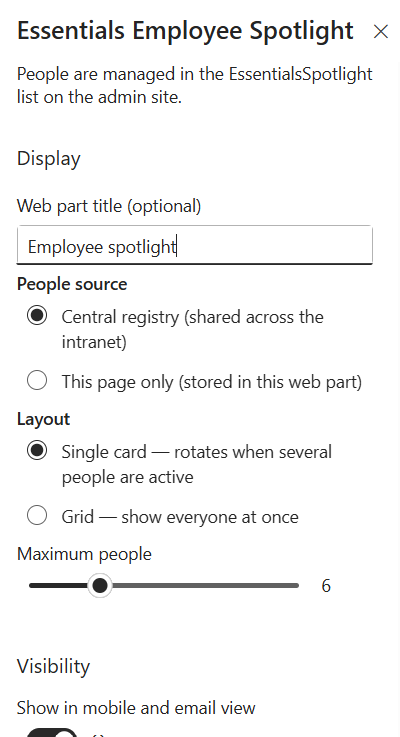
Task: Click the slider value number 6
Action: click(326, 586)
